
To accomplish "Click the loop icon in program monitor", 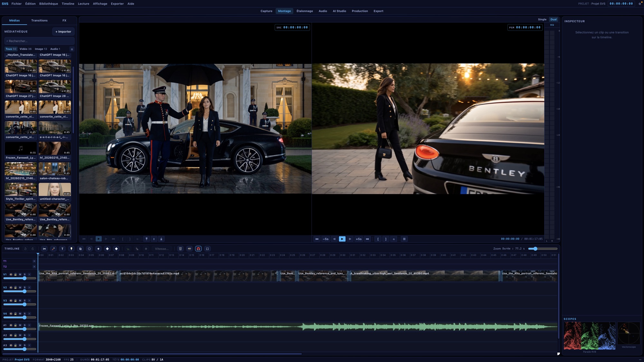I will 393,239.
